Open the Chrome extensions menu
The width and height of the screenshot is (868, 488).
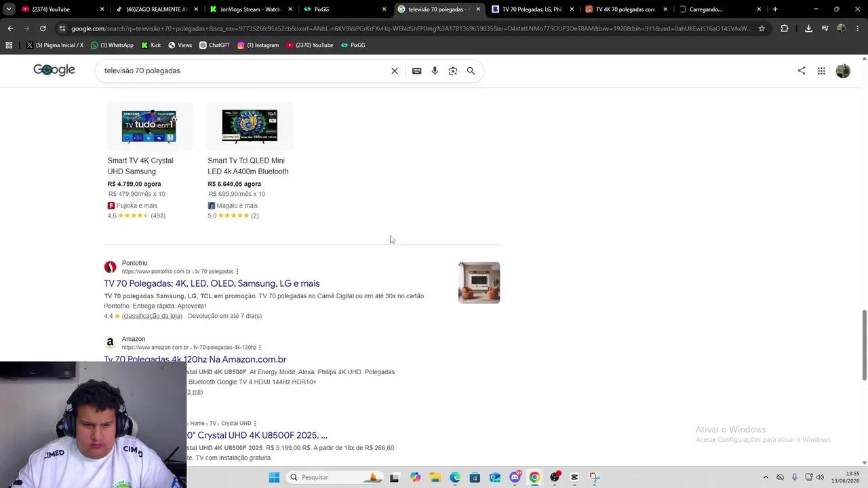(785, 28)
